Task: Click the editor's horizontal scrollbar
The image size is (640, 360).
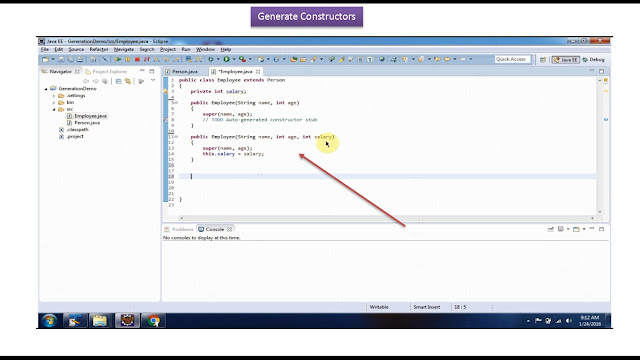Action: coord(387,218)
